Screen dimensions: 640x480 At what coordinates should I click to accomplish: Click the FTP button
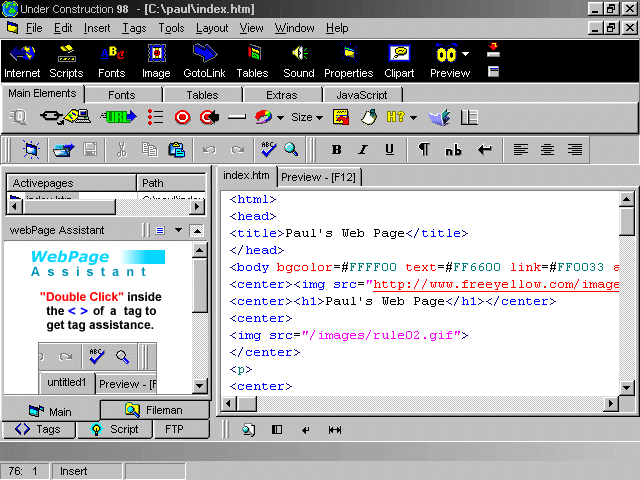click(174, 429)
